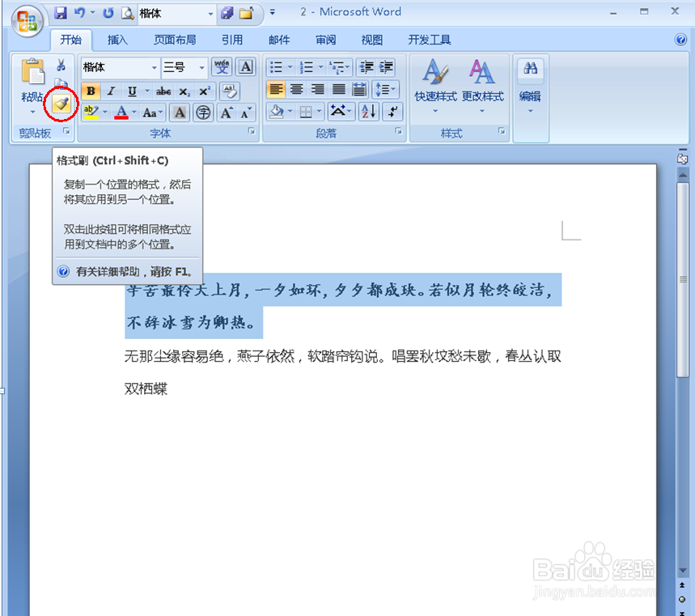This screenshot has height=616, width=695.
Task: Open the font size dropdown showing 三号
Action: [201, 67]
